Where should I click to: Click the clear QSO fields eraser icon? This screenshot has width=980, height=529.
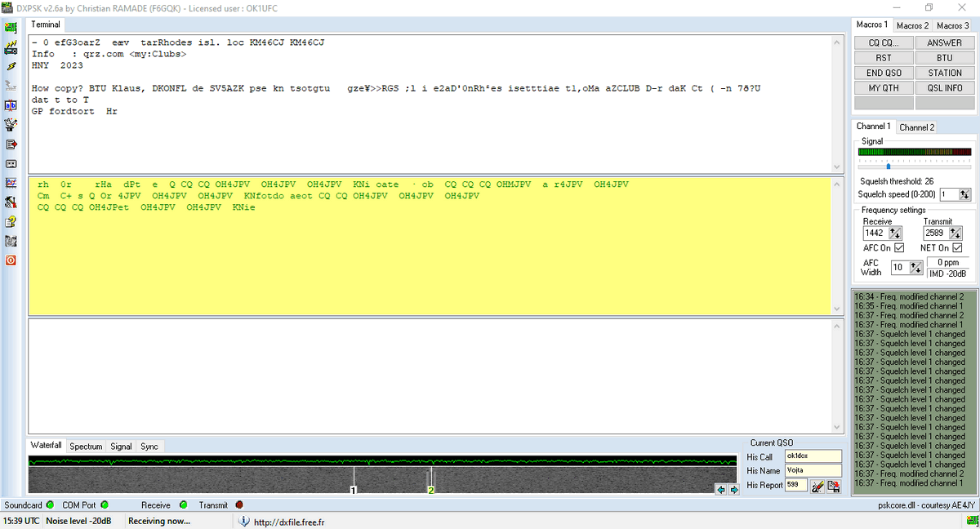coord(817,486)
